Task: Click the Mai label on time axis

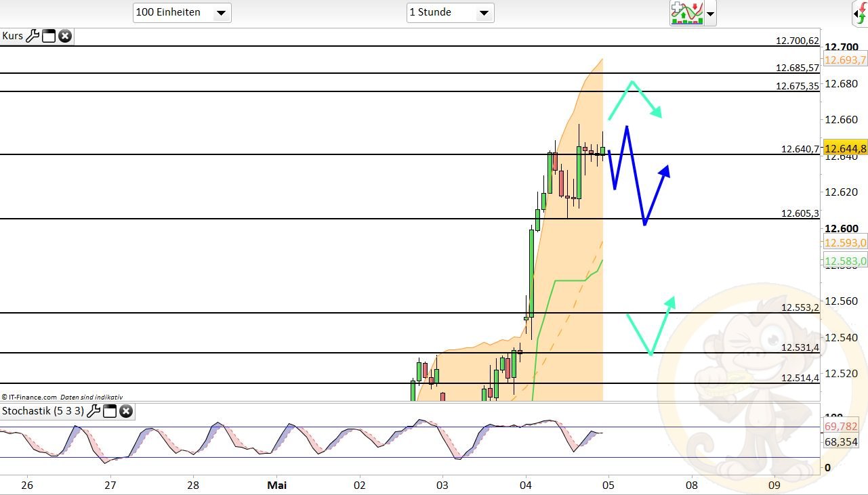Action: (x=276, y=485)
